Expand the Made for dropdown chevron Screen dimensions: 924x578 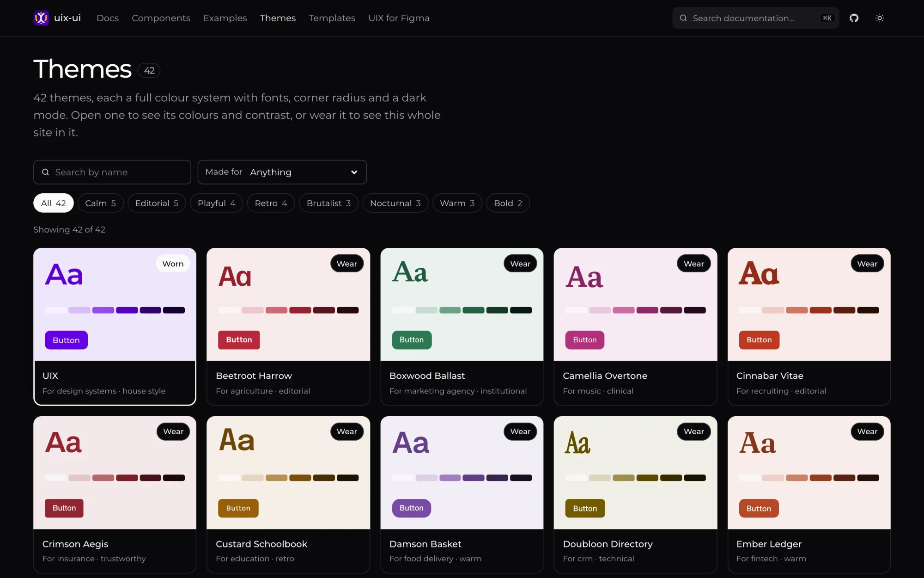pos(354,172)
